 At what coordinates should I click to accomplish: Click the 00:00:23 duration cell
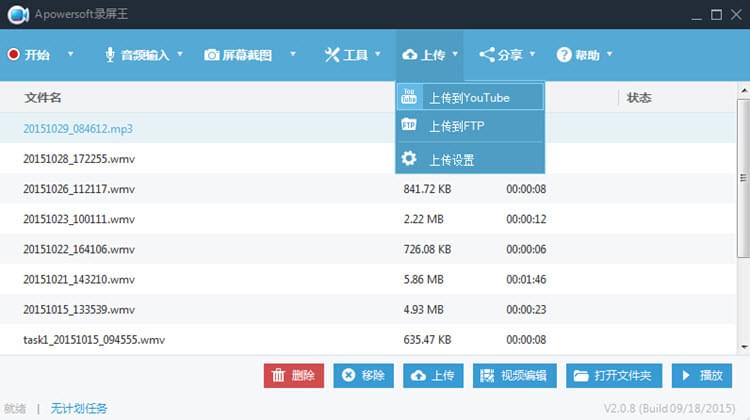tap(526, 309)
